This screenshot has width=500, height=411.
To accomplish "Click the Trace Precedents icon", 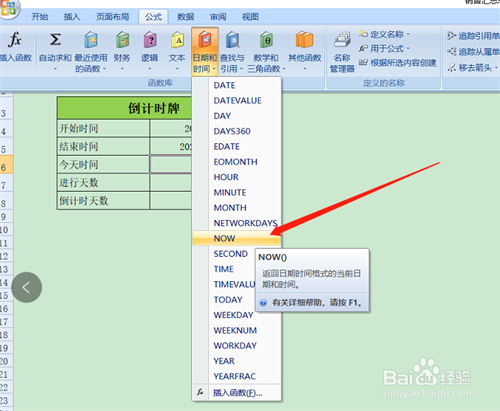I will click(451, 36).
